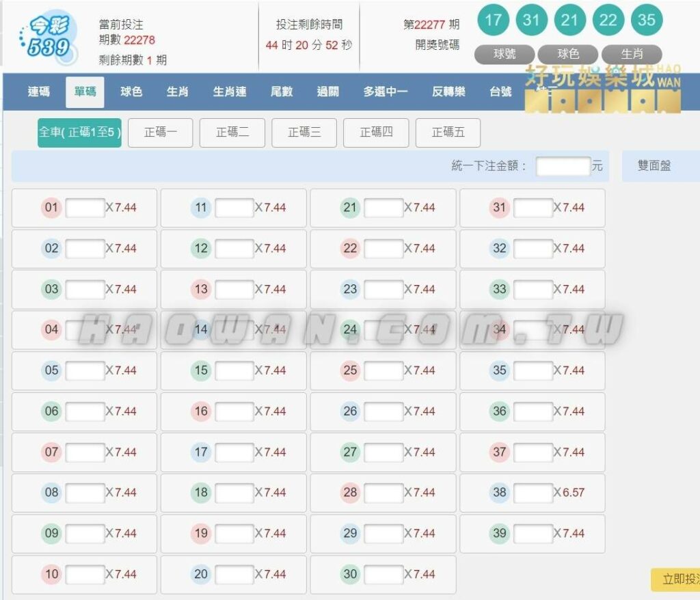Select the pink number ball 01

pos(51,208)
